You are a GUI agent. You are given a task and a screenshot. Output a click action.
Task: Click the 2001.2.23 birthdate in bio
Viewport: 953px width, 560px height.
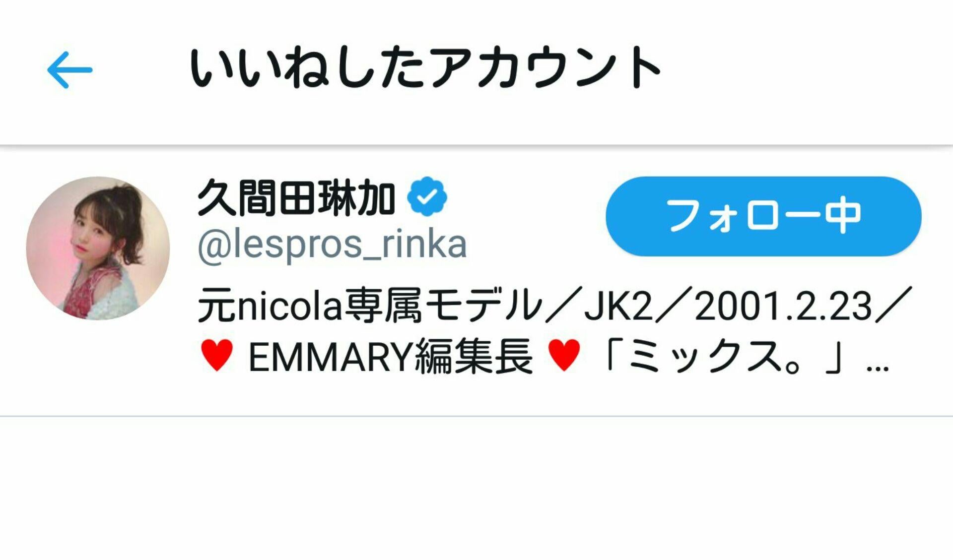(x=783, y=306)
